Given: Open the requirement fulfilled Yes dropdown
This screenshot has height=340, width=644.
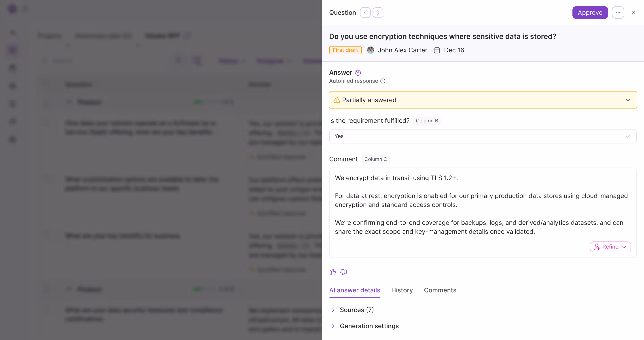Looking at the screenshot, I should pos(483,136).
